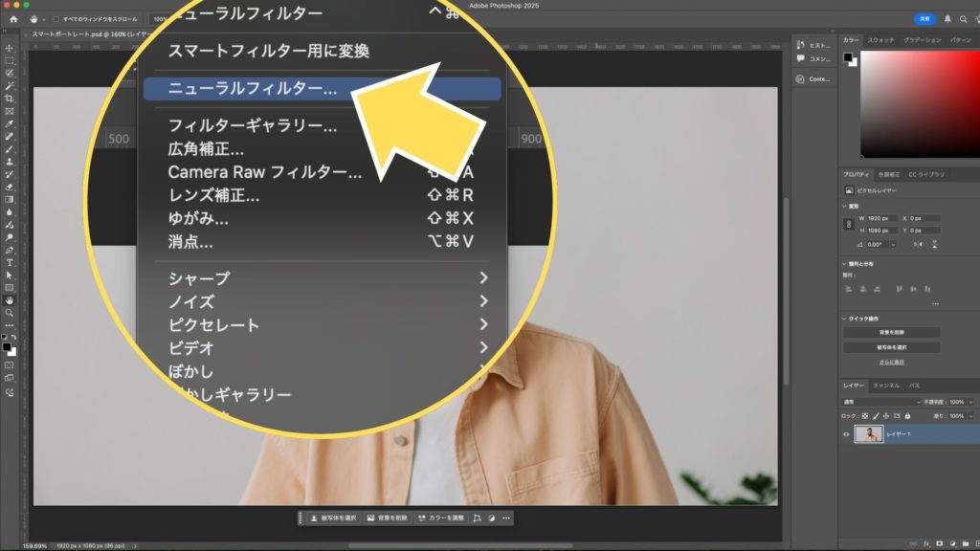This screenshot has width=980, height=551.
Task: Activate the Zoom tool magnifier
Action: coord(10,312)
